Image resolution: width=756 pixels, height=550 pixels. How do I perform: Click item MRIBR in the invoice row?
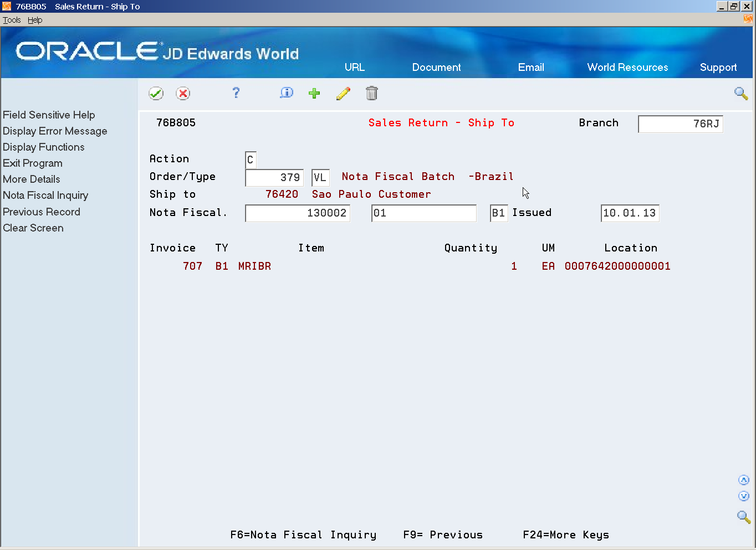point(255,266)
